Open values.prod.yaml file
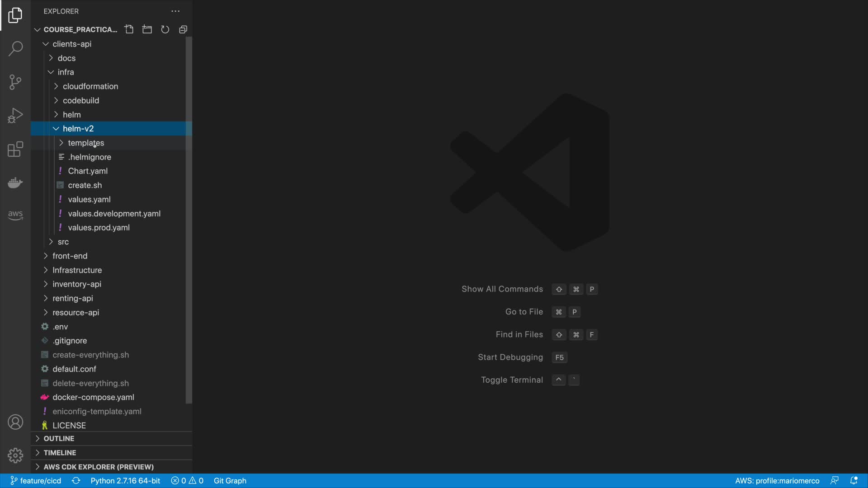 [99, 228]
